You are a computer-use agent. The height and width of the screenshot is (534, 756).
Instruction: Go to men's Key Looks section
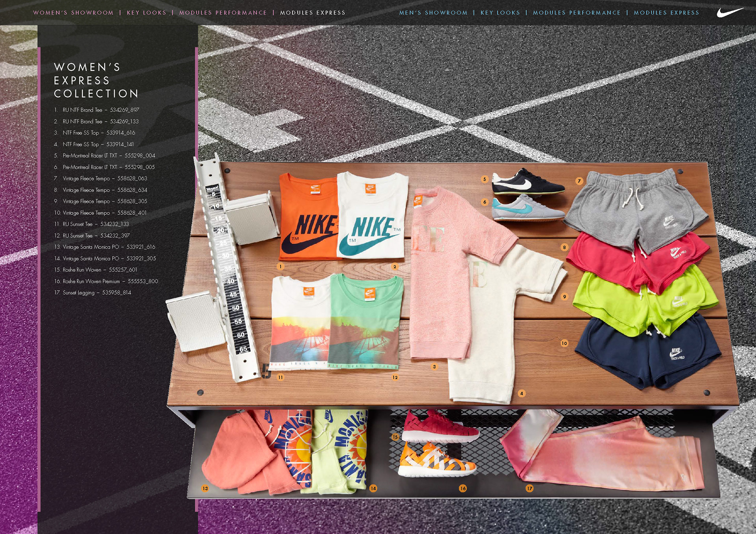[x=500, y=13]
